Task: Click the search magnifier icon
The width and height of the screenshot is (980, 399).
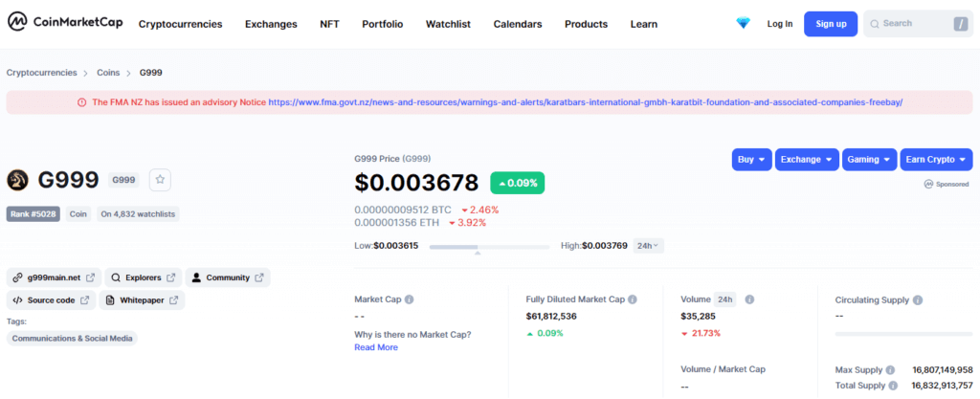Action: pyautogui.click(x=875, y=24)
